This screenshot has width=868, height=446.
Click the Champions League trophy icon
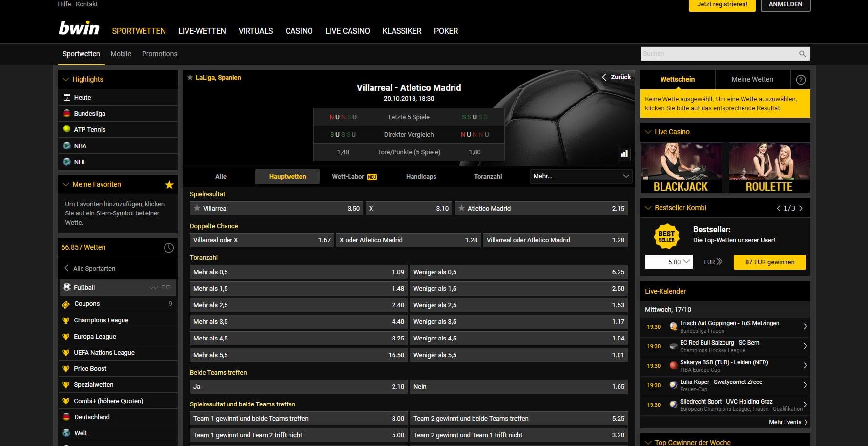click(66, 320)
